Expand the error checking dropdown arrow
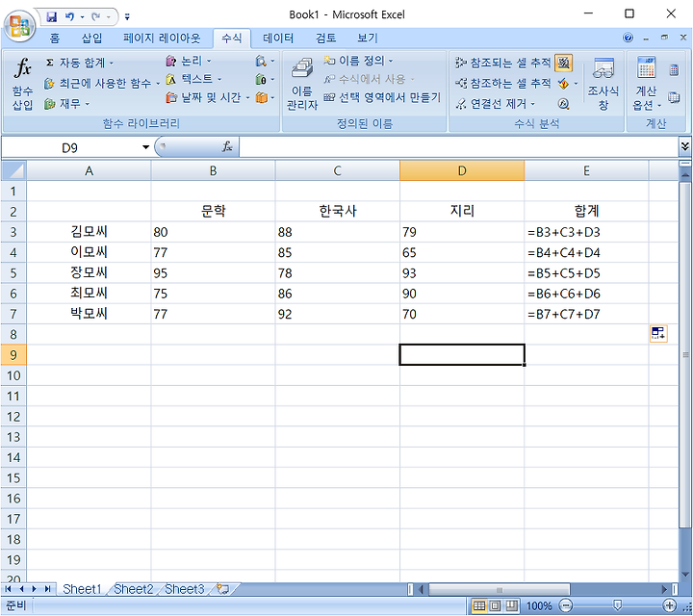 click(576, 83)
